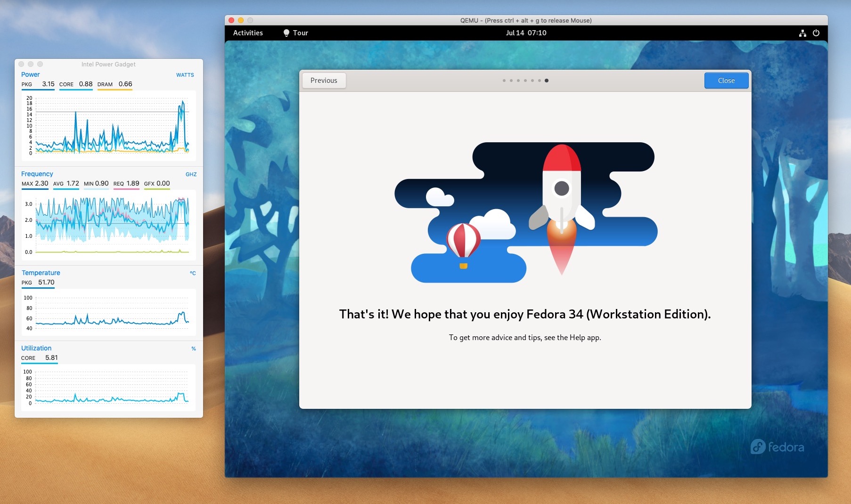
Task: Click the AVG 1.72 frequency value
Action: [66, 184]
